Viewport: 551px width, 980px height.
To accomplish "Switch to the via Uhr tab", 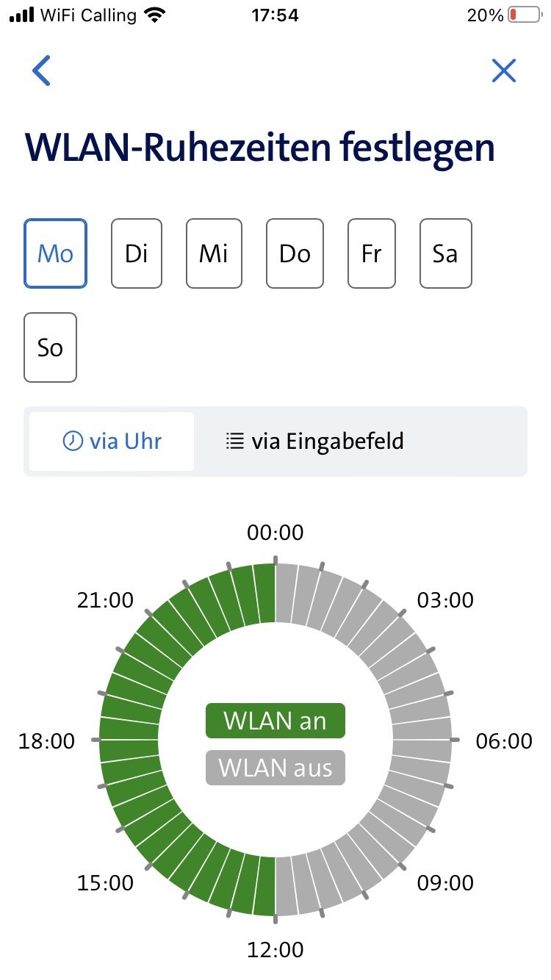I will coord(112,442).
